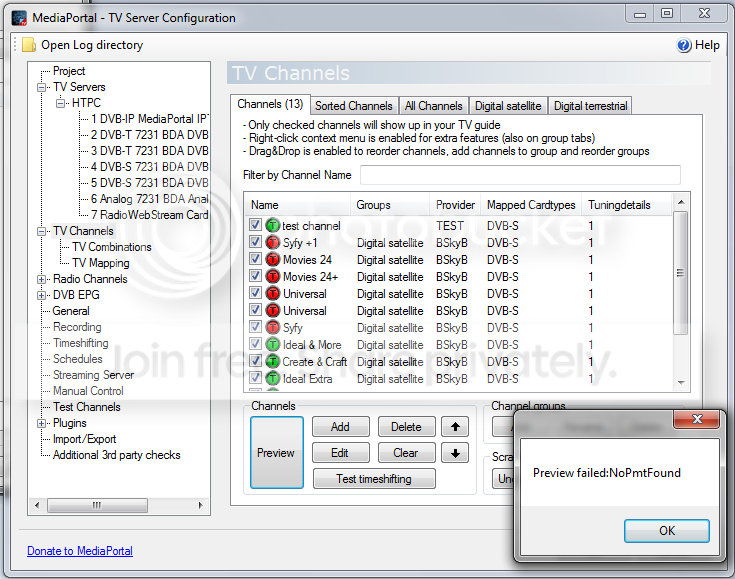This screenshot has height=579, width=735.
Task: Toggle the Ideal & More checkbox
Action: 255,344
